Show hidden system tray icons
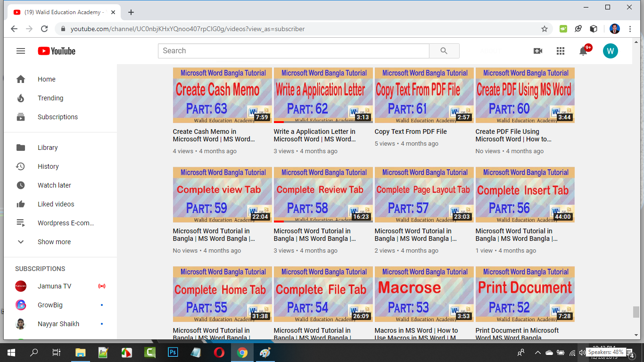Image resolution: width=644 pixels, height=362 pixels. pyautogui.click(x=537, y=353)
